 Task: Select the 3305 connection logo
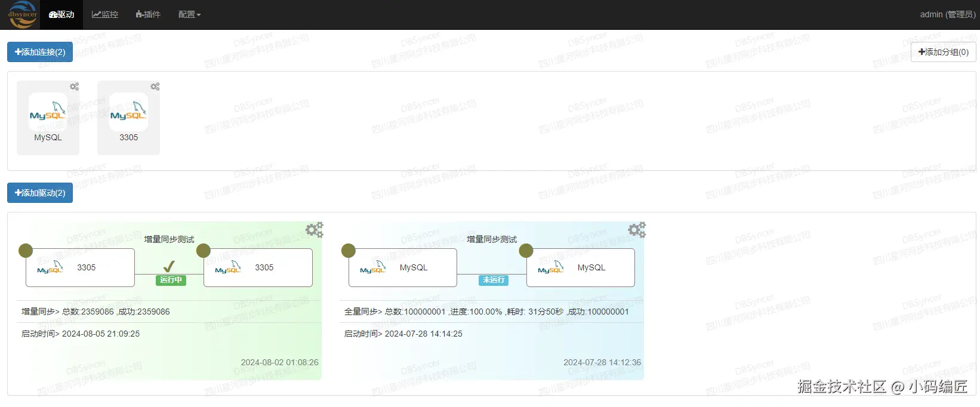(x=128, y=112)
